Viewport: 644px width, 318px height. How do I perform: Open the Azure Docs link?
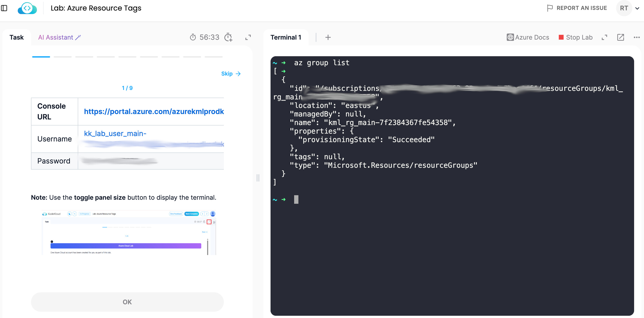click(528, 37)
